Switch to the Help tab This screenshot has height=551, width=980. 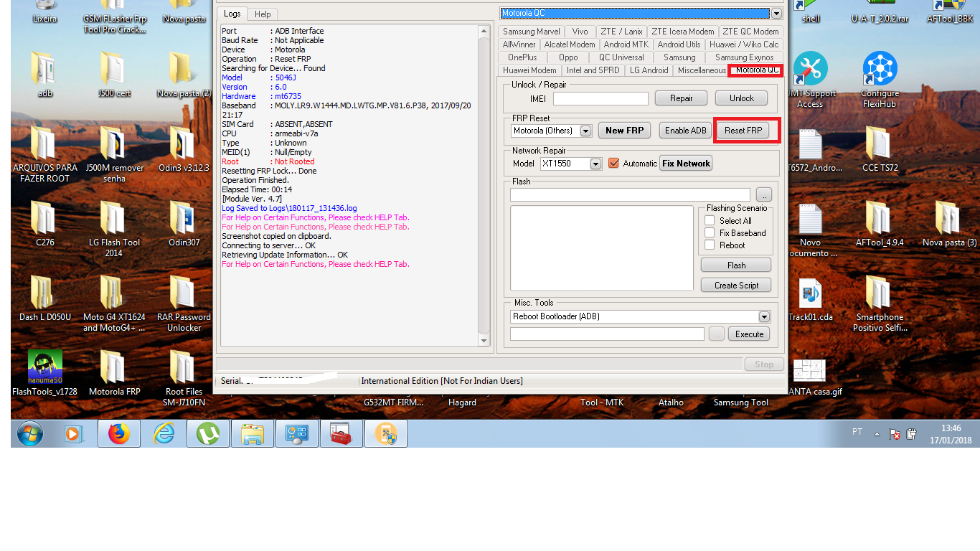[263, 14]
